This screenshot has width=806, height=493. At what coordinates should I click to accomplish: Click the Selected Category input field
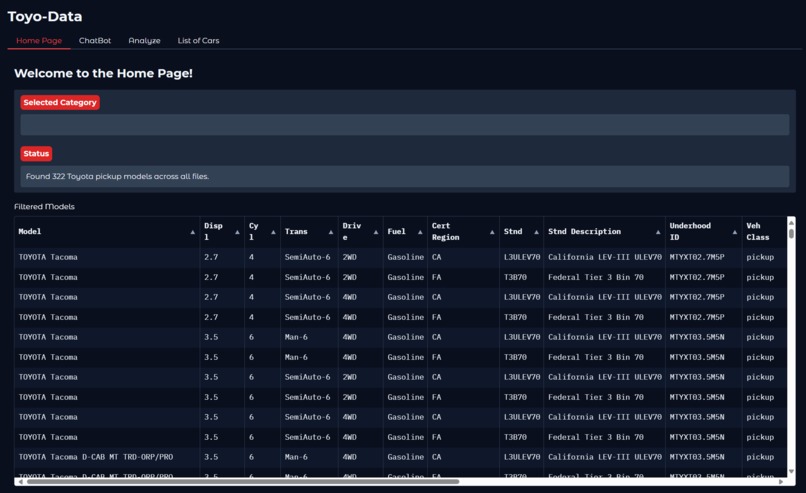[405, 124]
